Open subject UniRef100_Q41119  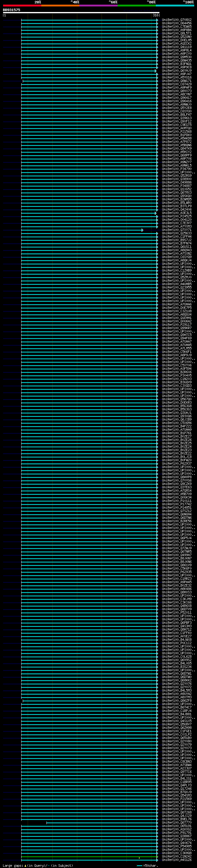click(177, 47)
